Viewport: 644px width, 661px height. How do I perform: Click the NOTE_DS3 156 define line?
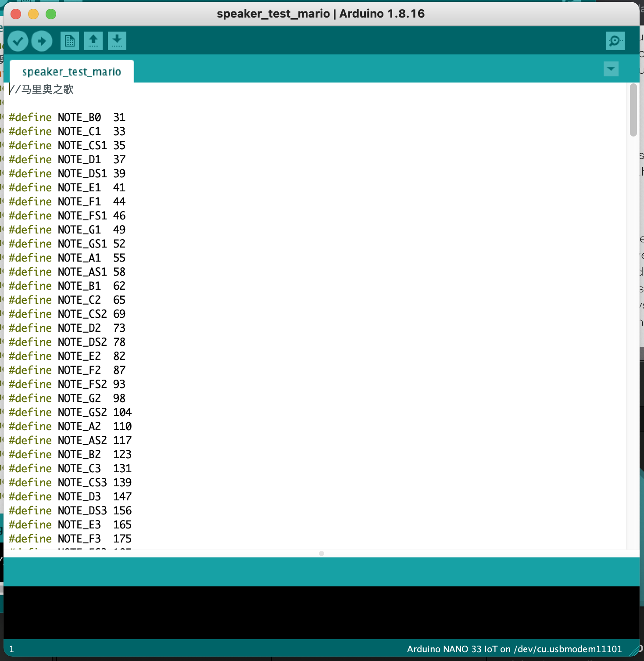click(x=70, y=510)
